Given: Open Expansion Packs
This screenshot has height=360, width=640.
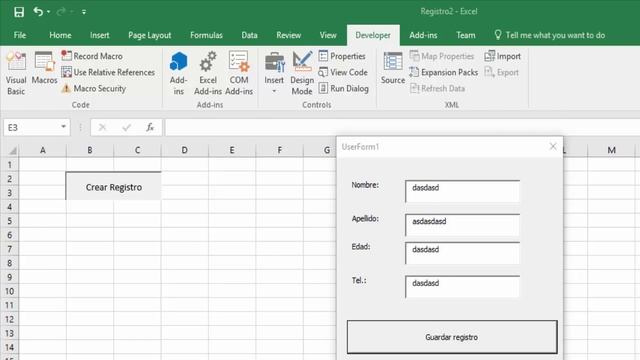Looking at the screenshot, I should coord(444,72).
